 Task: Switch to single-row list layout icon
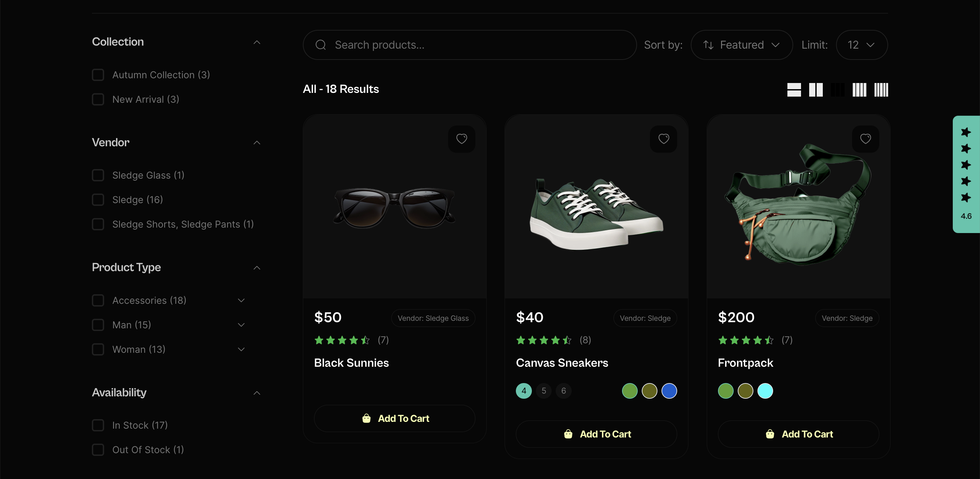pyautogui.click(x=794, y=90)
